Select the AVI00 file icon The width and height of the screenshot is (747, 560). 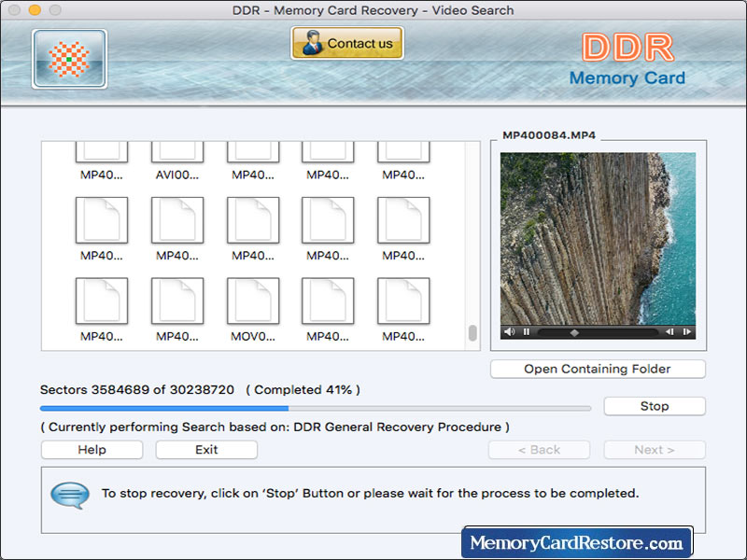pyautogui.click(x=176, y=149)
